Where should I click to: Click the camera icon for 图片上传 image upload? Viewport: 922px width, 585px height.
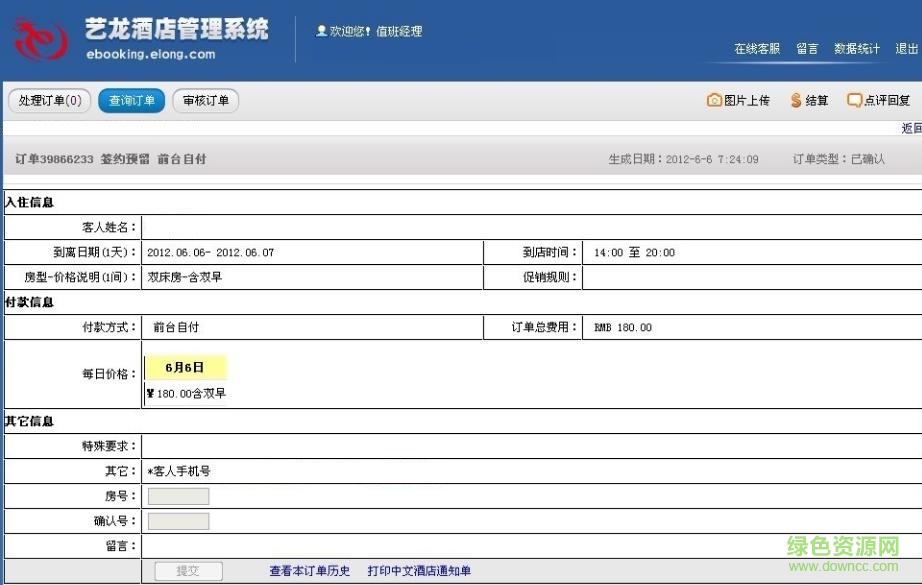point(715,100)
